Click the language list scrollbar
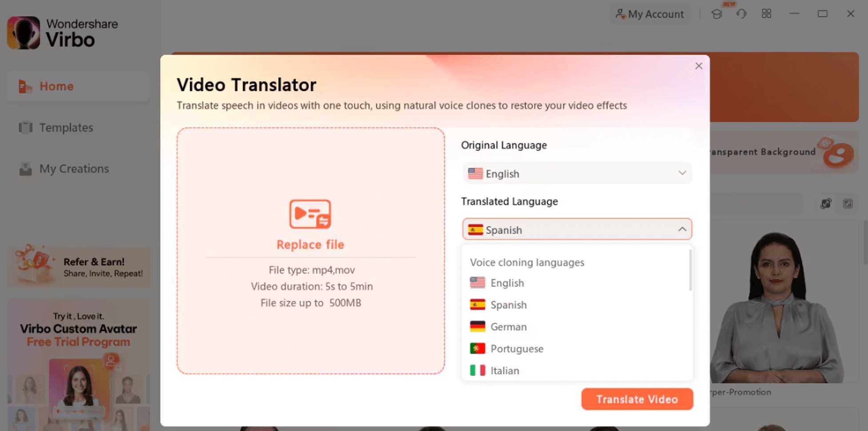868x431 pixels. point(690,271)
